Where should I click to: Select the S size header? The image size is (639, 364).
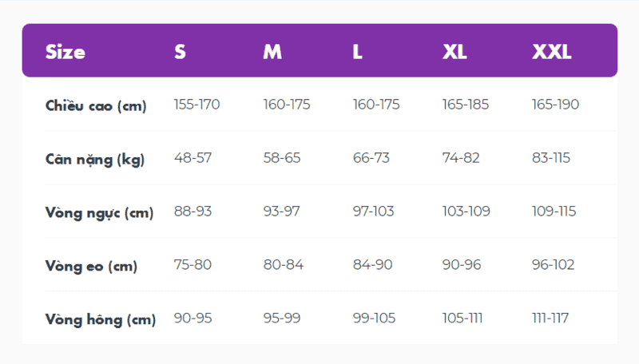point(181,52)
